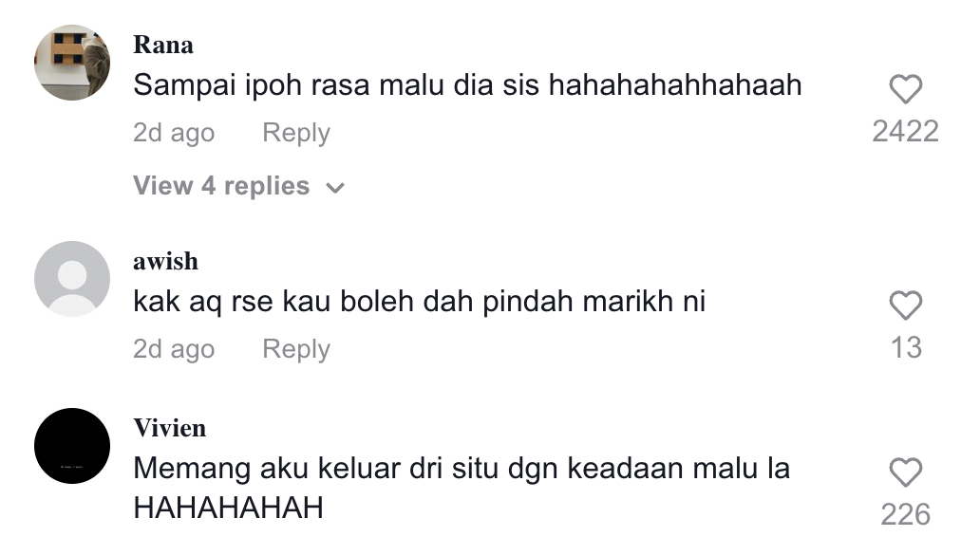Like Rana's comment with the heart icon

click(906, 89)
